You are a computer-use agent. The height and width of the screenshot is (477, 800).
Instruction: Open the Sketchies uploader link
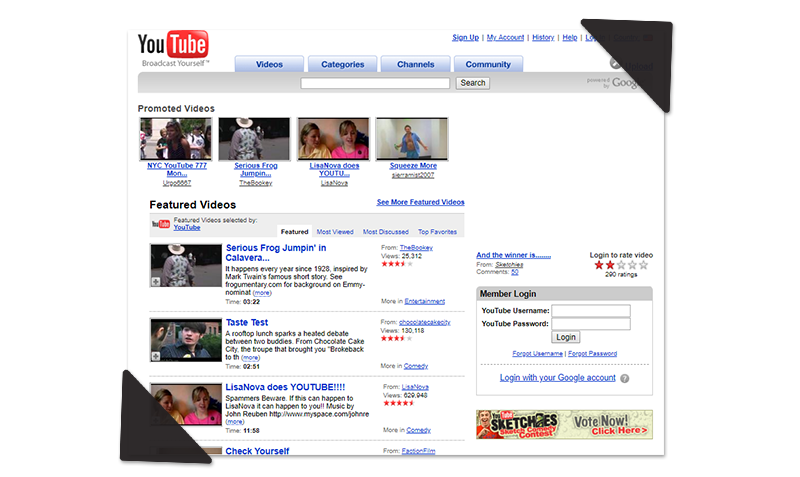click(509, 265)
